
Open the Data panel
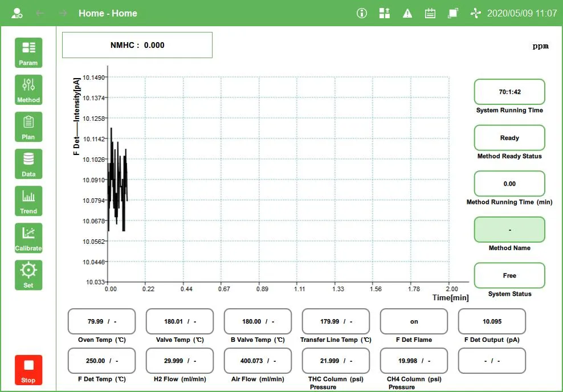click(28, 164)
